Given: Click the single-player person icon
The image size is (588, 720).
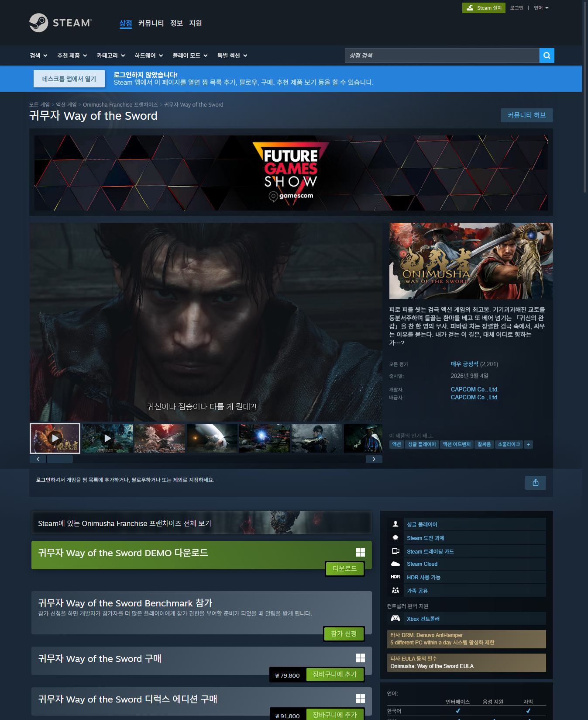Looking at the screenshot, I should [395, 524].
